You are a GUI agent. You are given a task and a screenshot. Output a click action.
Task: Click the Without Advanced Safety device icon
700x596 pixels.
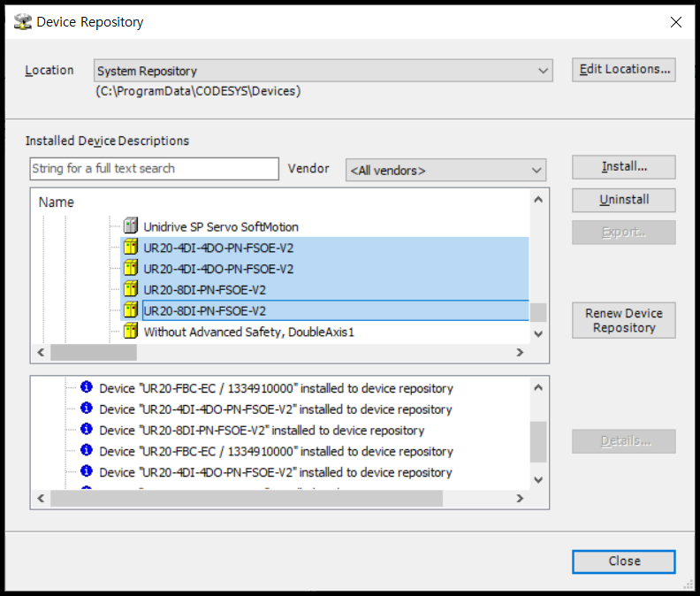click(x=130, y=331)
